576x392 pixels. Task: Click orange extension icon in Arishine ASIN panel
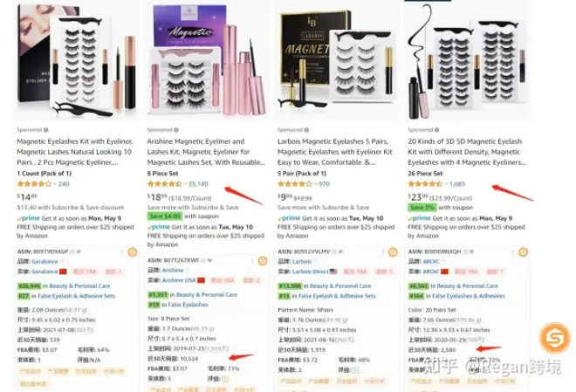coord(263,261)
